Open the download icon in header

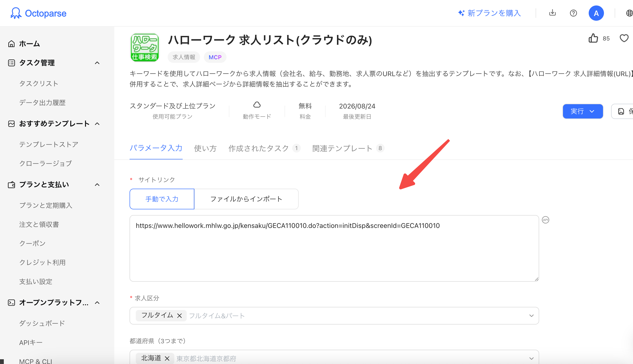coord(553,13)
